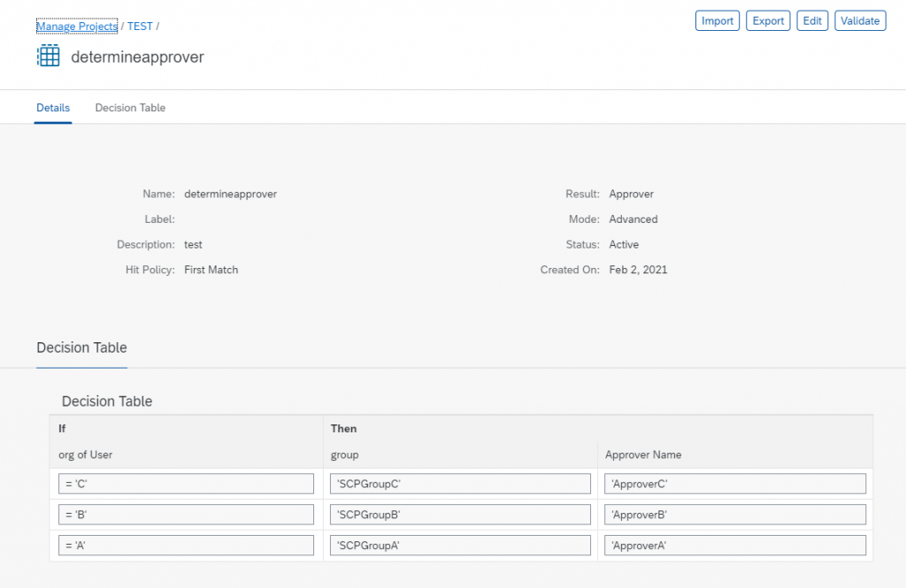
Task: Click the Decision Table title above the table
Action: (x=107, y=401)
